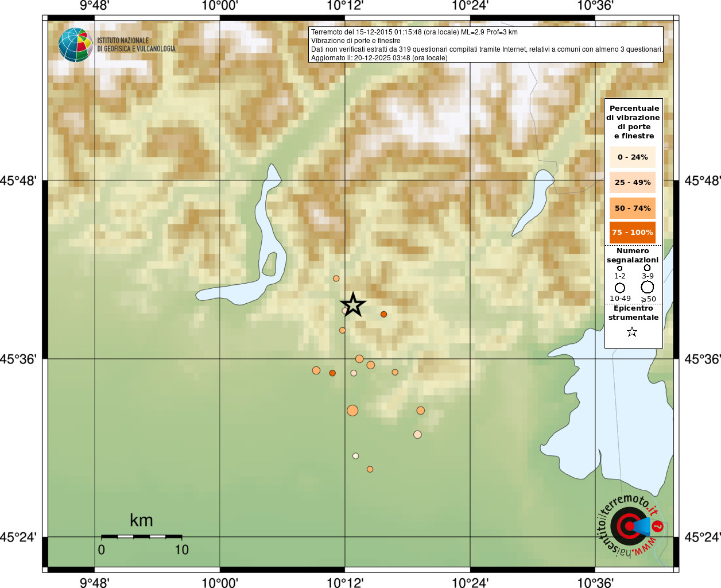
Task: Click the 0 - 24% color swatch
Action: (633, 157)
